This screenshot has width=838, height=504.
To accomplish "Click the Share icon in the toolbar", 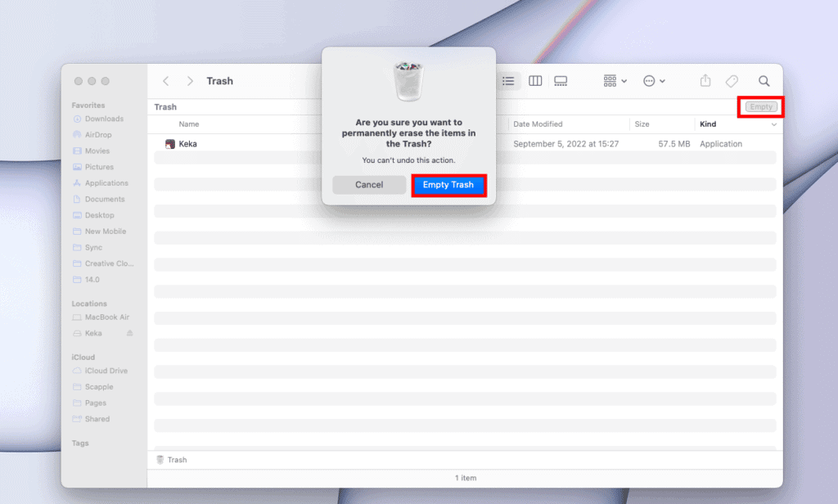I will pos(705,81).
